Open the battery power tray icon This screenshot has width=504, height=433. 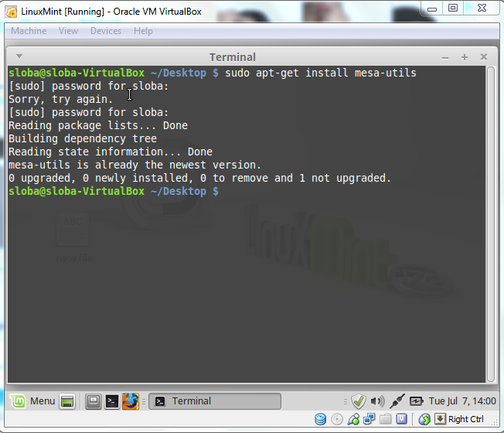(416, 401)
